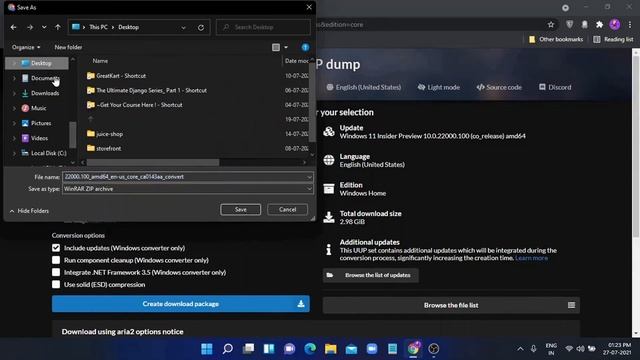Enable Run component cleanup checkbox
The width and height of the screenshot is (640, 360).
coord(56,260)
